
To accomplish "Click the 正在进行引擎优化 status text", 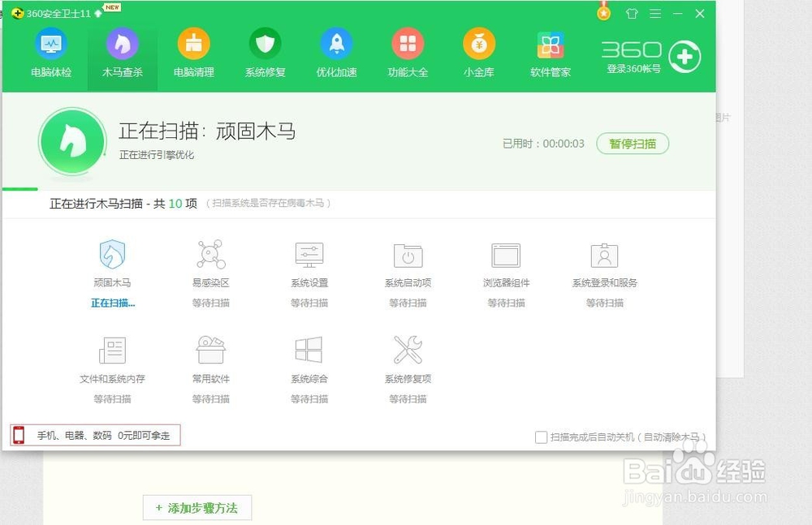I will coord(157,155).
